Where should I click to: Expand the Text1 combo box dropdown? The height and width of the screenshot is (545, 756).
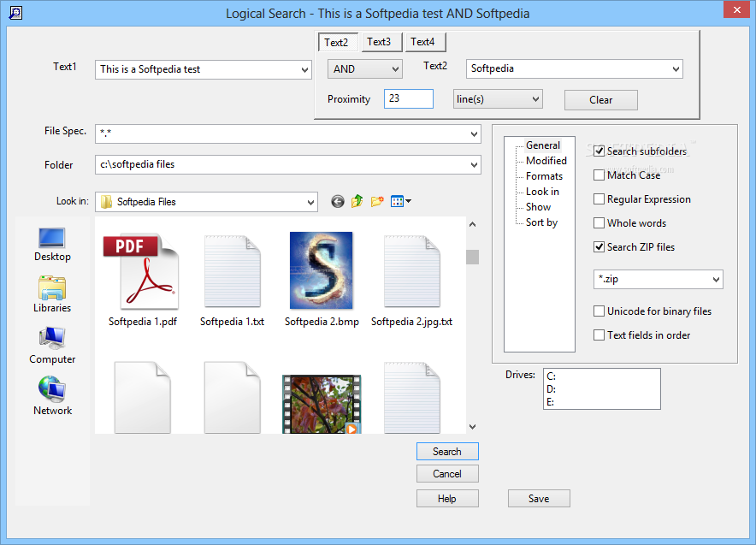click(x=304, y=70)
